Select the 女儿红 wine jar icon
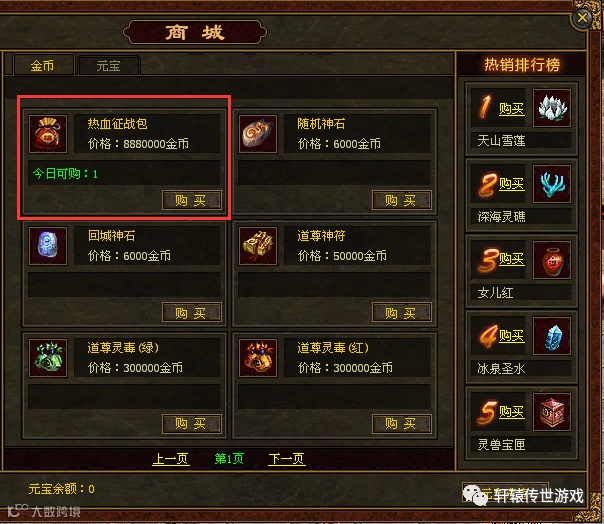 pyautogui.click(x=552, y=260)
